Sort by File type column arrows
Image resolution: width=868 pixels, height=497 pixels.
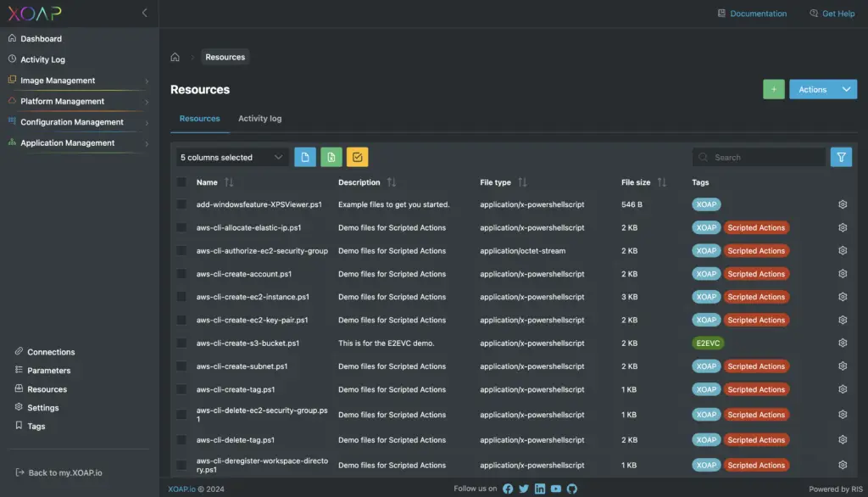(522, 182)
